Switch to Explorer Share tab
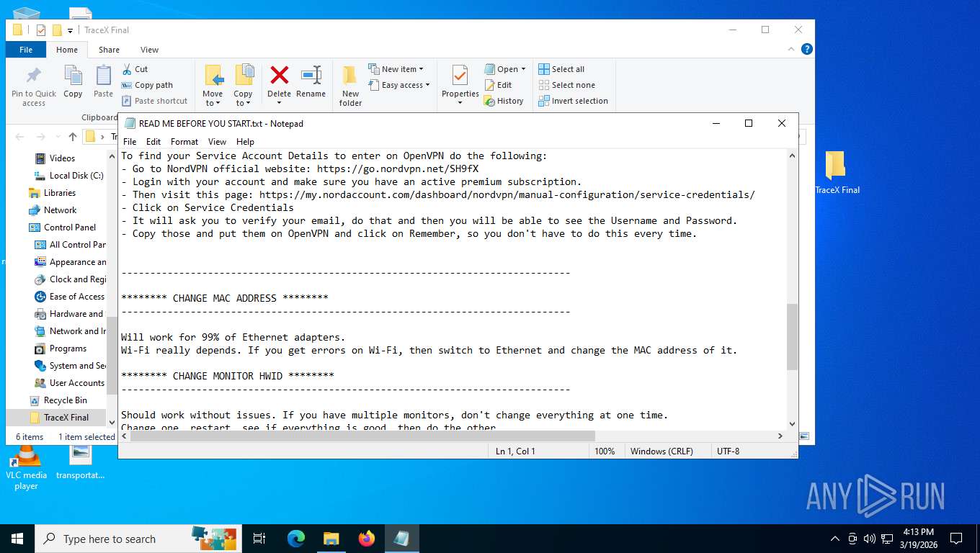The width and height of the screenshot is (980, 553). coord(110,50)
